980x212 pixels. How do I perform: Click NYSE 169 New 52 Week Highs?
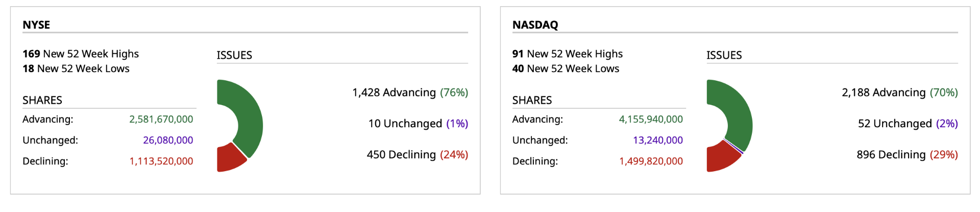[81, 54]
